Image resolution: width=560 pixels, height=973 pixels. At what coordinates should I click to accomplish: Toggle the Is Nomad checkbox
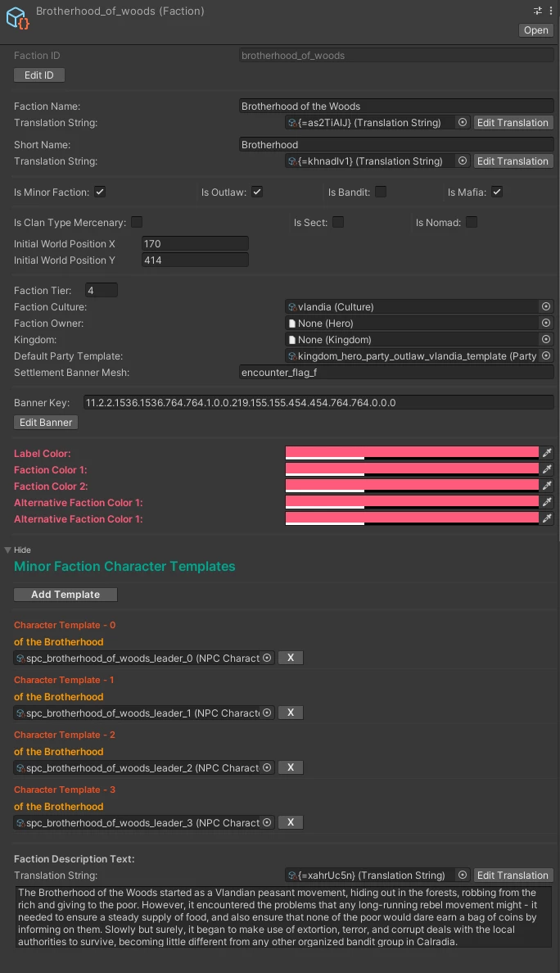[x=472, y=222]
